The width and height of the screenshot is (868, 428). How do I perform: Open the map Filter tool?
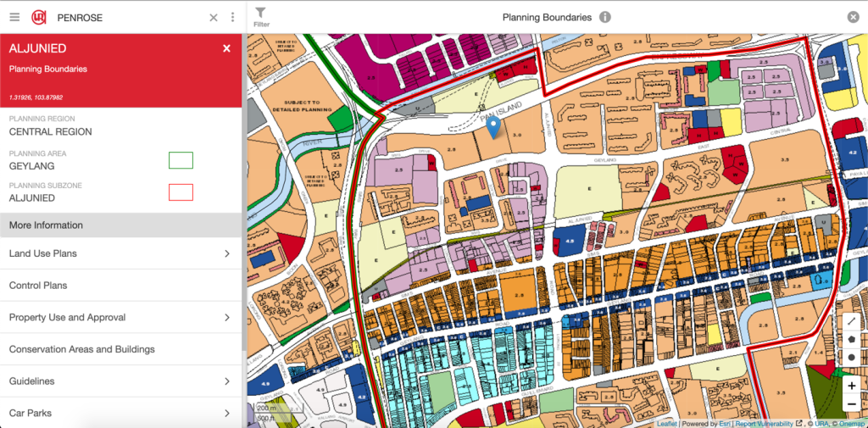coord(261,17)
